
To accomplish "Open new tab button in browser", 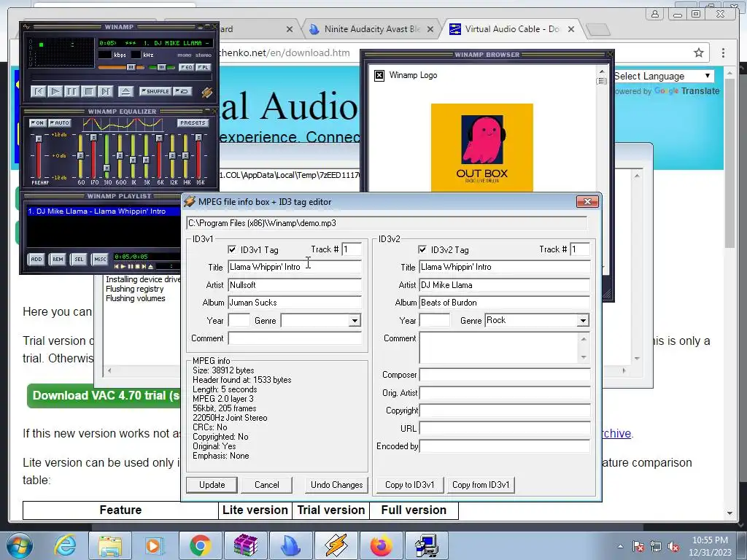I will click(598, 30).
